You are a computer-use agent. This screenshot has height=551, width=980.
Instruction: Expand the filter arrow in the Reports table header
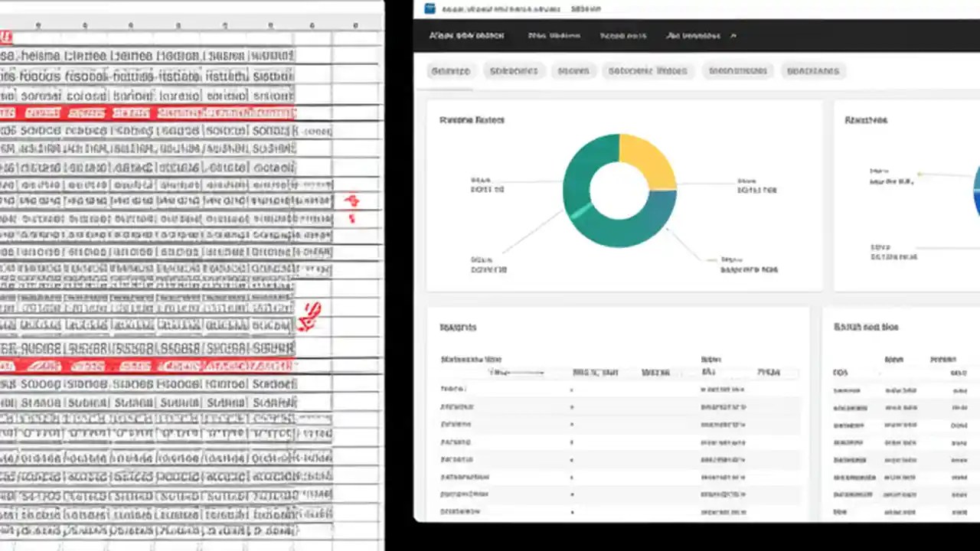[541, 373]
